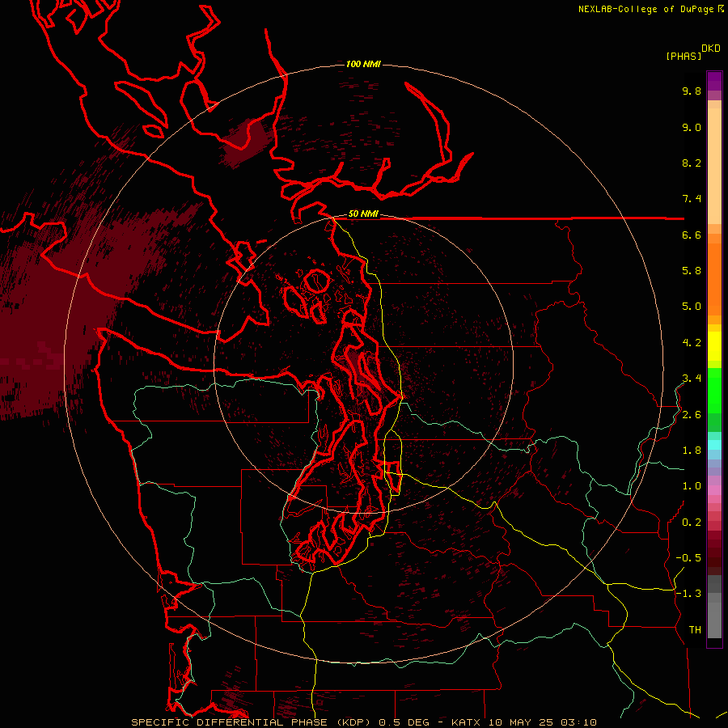Viewport: 728px width, 728px height.
Task: Select the 7.4 legend value
Action: point(692,199)
